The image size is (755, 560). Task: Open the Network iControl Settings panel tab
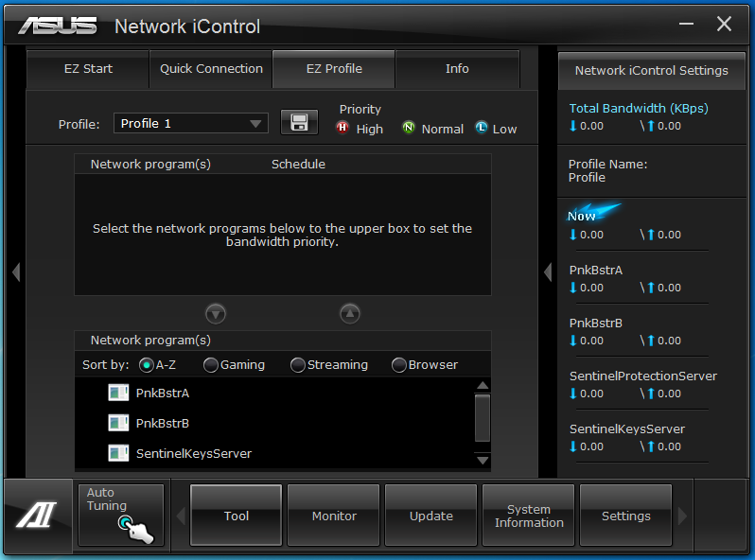652,71
